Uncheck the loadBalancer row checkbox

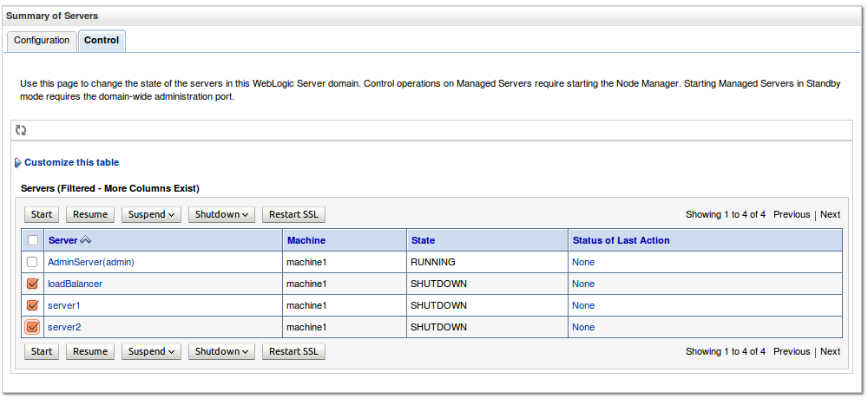(x=33, y=284)
